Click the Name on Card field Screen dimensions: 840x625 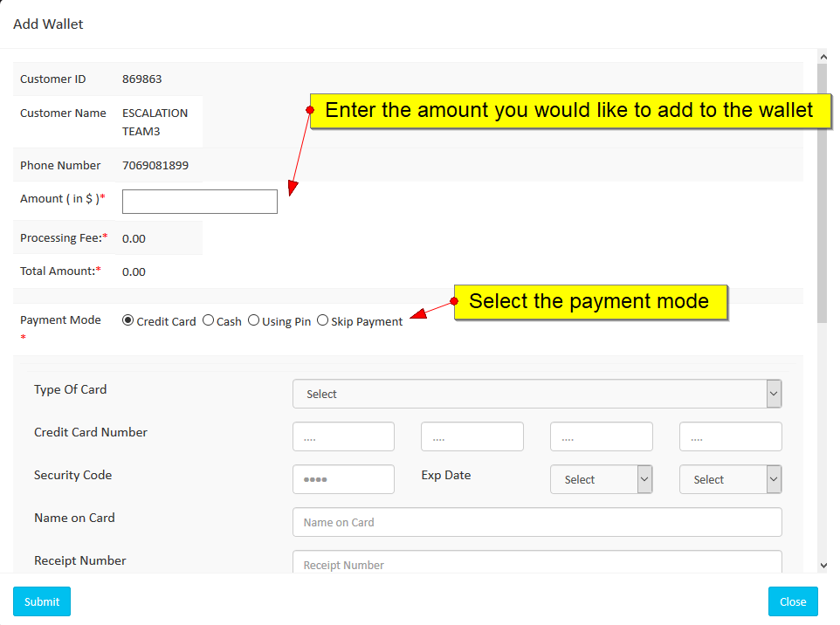coord(536,521)
